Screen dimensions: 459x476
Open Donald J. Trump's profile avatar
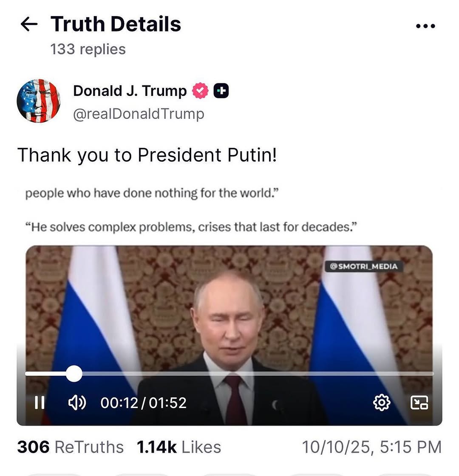(x=39, y=101)
